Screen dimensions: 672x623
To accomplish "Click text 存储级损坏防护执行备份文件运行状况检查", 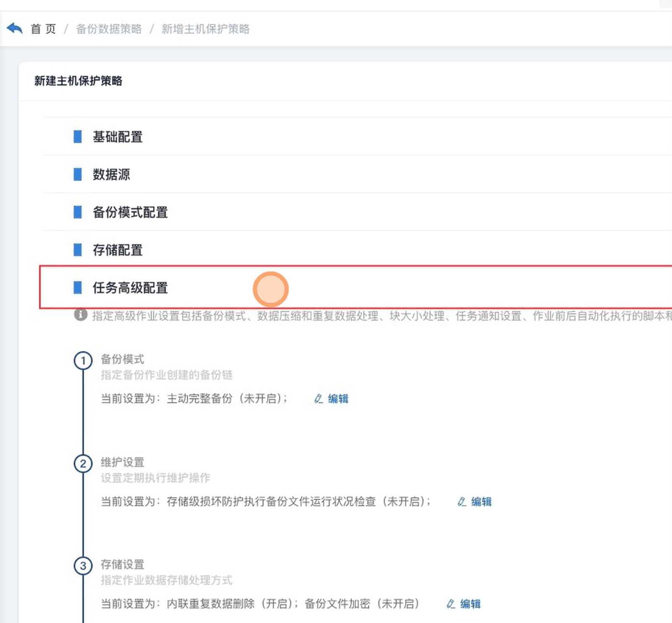I will pyautogui.click(x=271, y=501).
